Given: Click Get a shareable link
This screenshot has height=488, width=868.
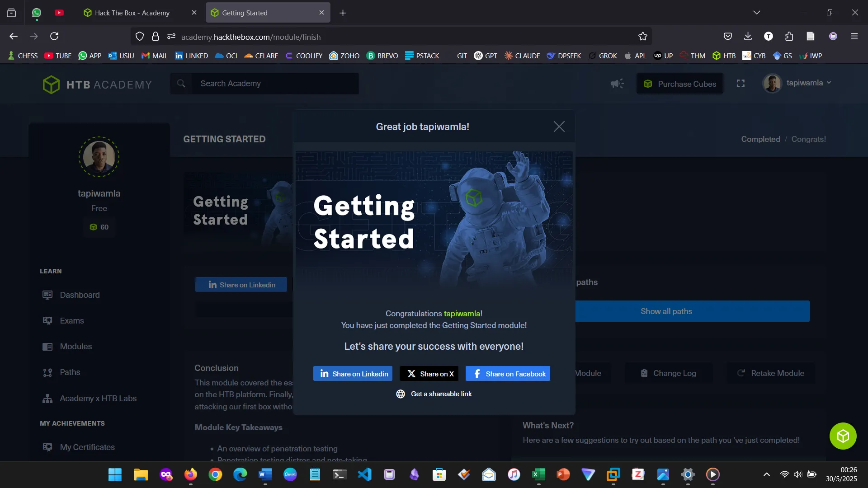Looking at the screenshot, I should [x=434, y=394].
